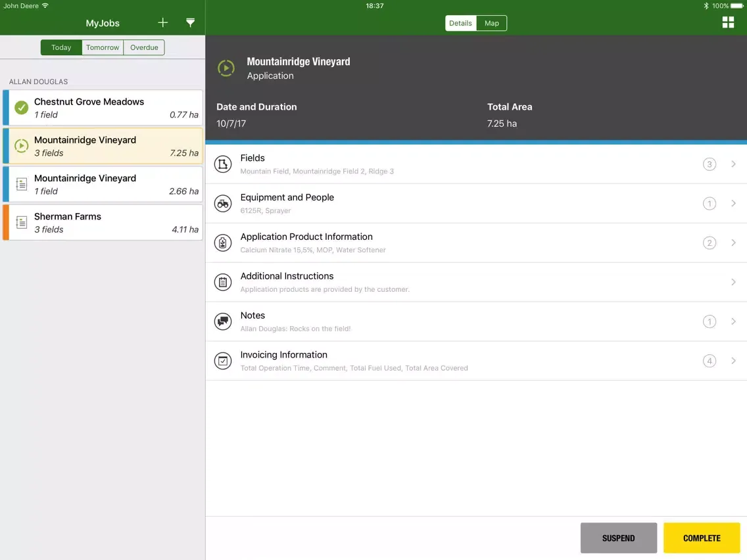Click the Invoicing Information checkbox icon

point(222,361)
